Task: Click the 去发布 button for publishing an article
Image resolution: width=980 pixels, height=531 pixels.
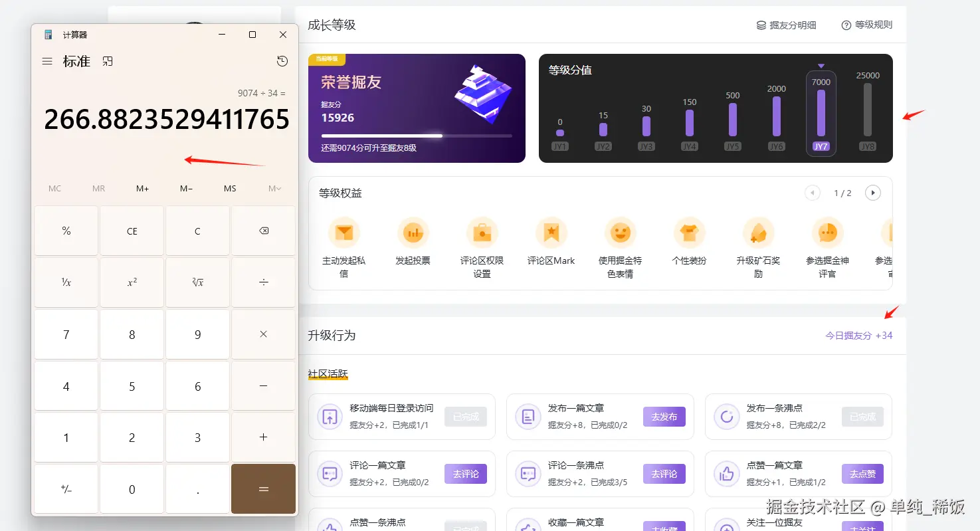Action: click(664, 416)
